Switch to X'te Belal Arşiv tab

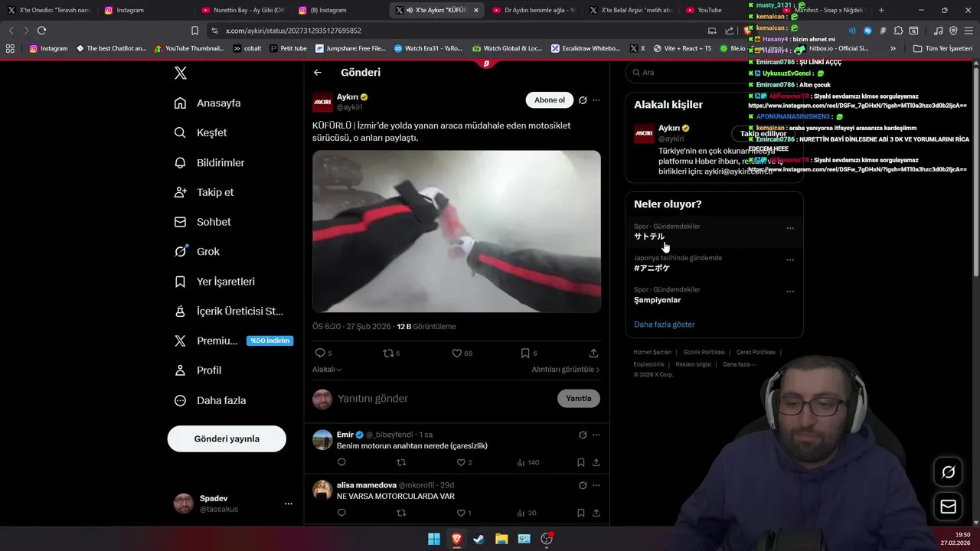point(631,10)
